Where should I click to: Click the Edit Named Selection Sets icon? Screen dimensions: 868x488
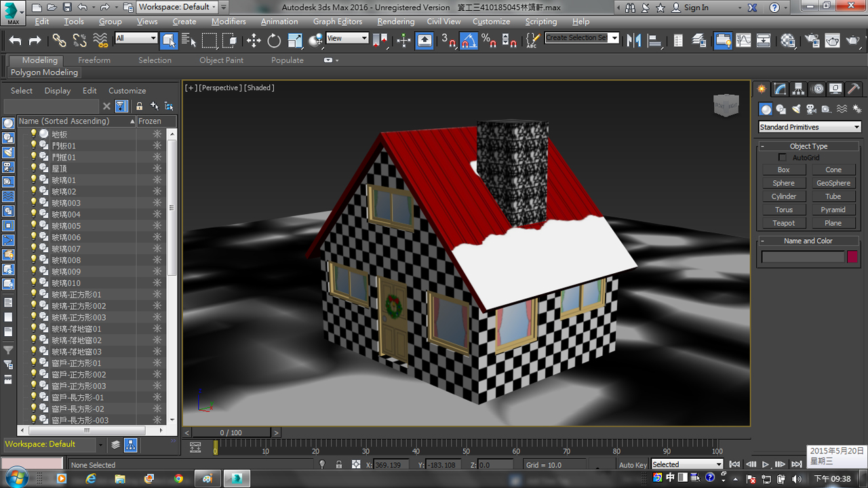coord(532,41)
